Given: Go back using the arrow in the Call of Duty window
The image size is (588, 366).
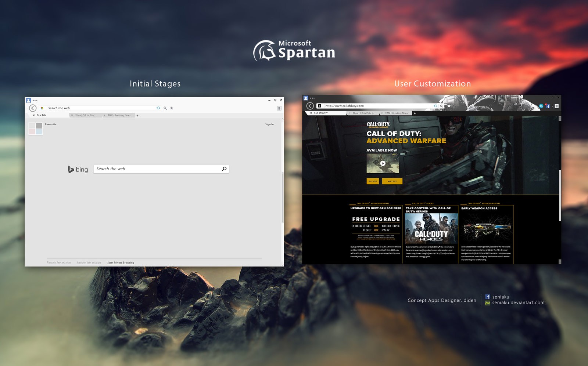Looking at the screenshot, I should tap(310, 106).
